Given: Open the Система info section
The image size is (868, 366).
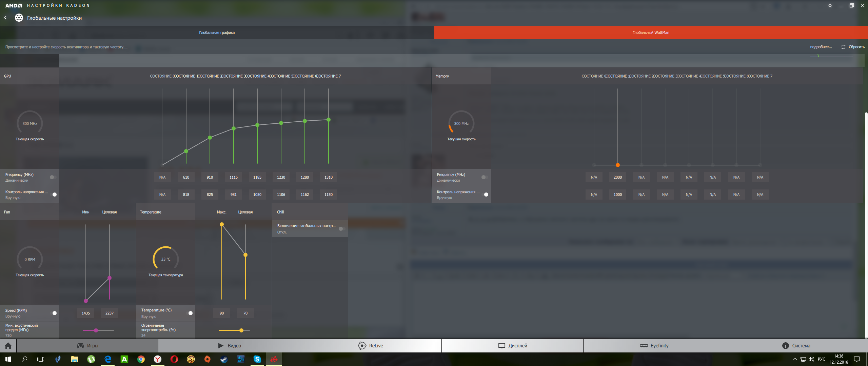Looking at the screenshot, I should pos(796,346).
